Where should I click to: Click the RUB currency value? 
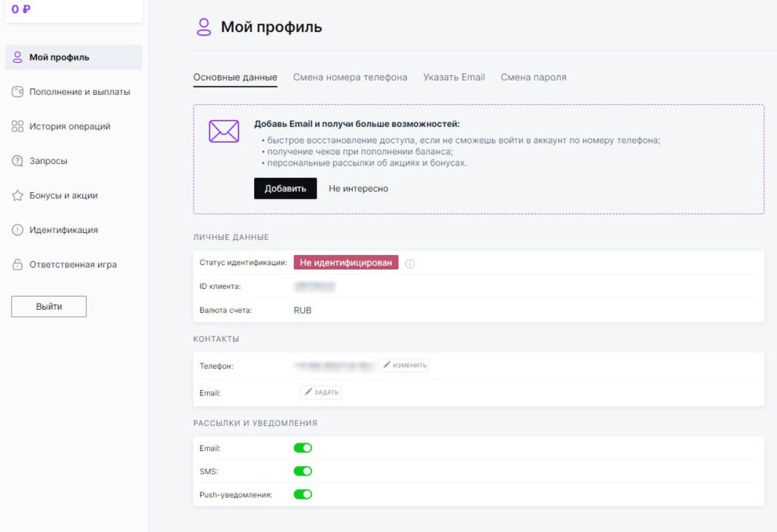point(303,310)
